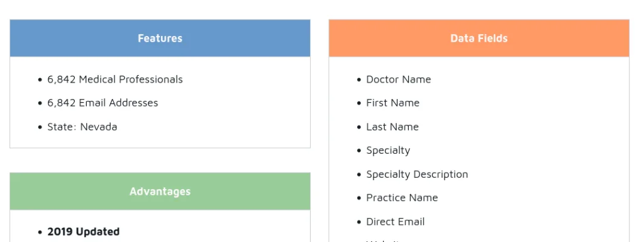644x242 pixels.
Task: Click the bullet beside Doctor Name
Action: tap(359, 80)
